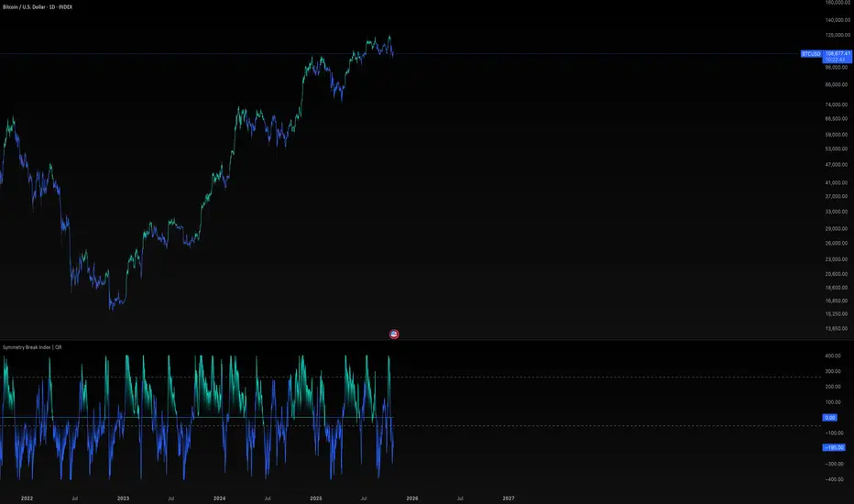Click the 33,000.00 price axis label
854x504 pixels.
point(837,212)
